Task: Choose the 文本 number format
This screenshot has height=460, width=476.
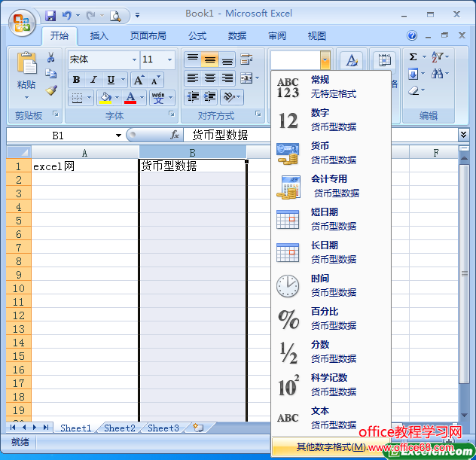Action: [331, 418]
